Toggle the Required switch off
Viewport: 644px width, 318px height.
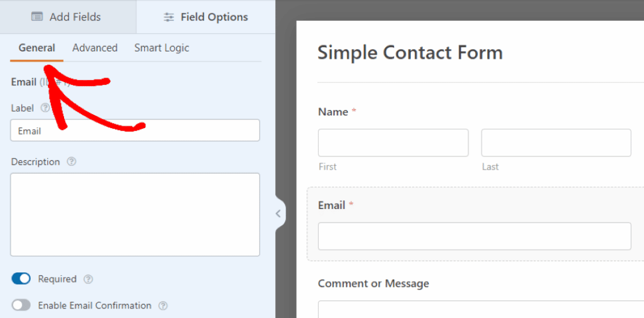pos(21,279)
